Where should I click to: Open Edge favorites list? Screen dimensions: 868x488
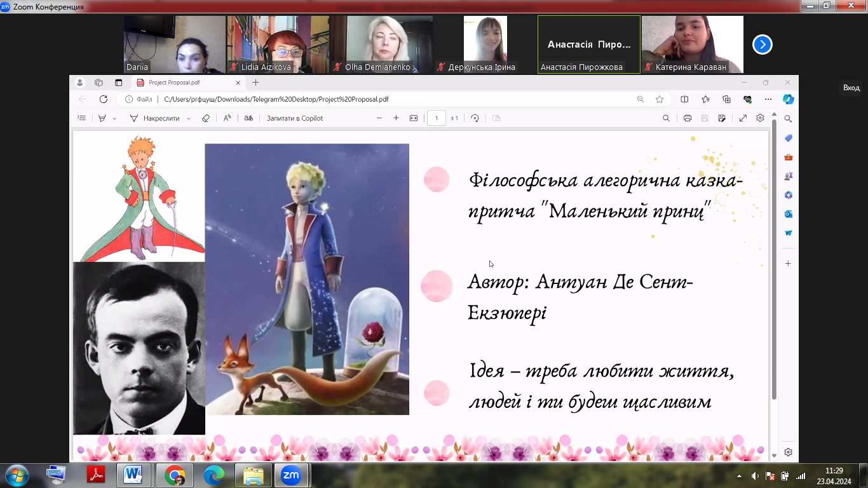point(705,99)
